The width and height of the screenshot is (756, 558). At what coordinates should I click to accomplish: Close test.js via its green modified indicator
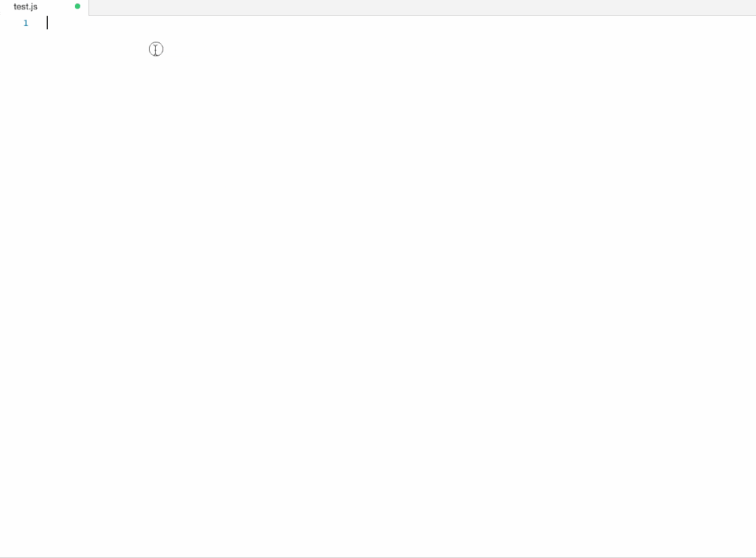[x=78, y=6]
